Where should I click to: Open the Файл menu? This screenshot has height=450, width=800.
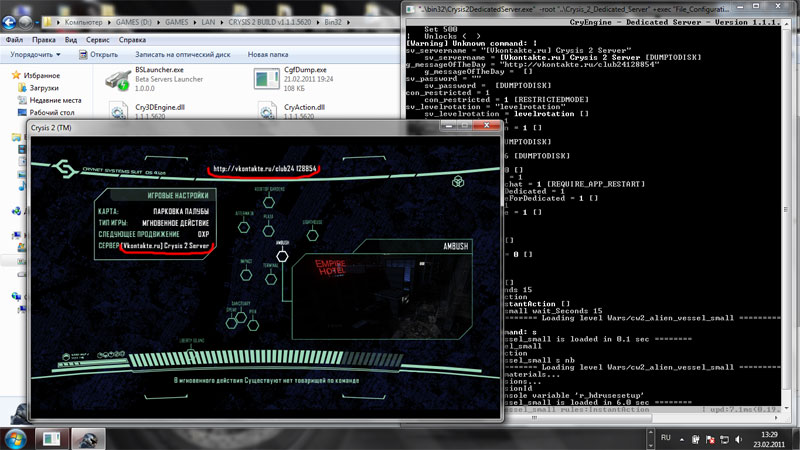pos(16,39)
